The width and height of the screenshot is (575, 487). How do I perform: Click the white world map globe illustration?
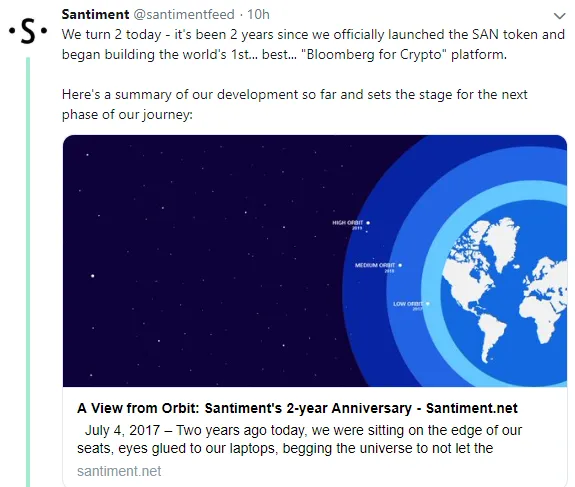click(x=504, y=290)
